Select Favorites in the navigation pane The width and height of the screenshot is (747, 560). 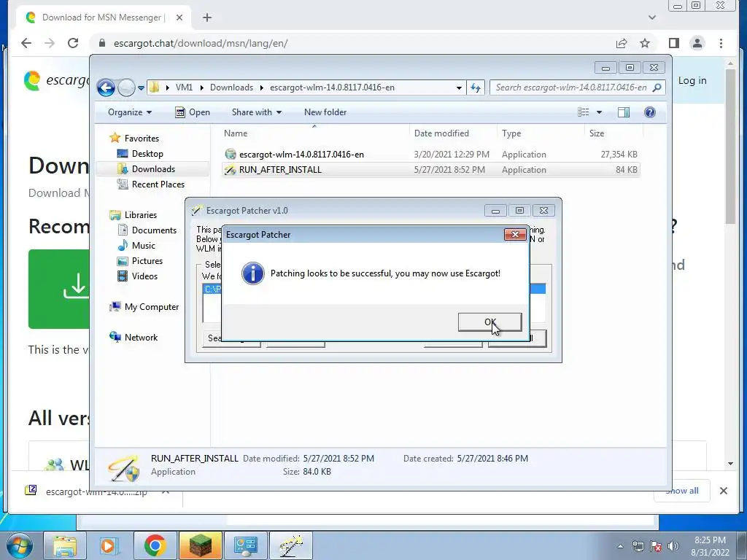[142, 138]
